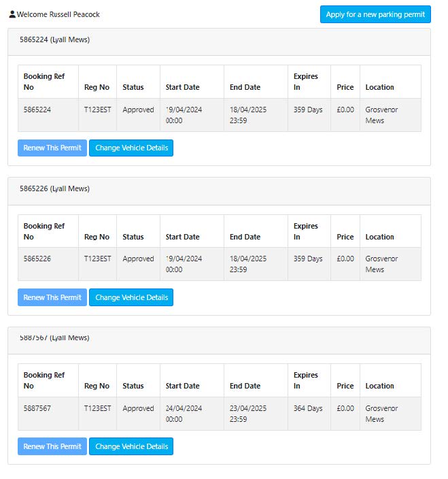This screenshot has width=448, height=479.
Task: Select the 5887567 (Lyall Mews) panel header
Action: coord(219,341)
